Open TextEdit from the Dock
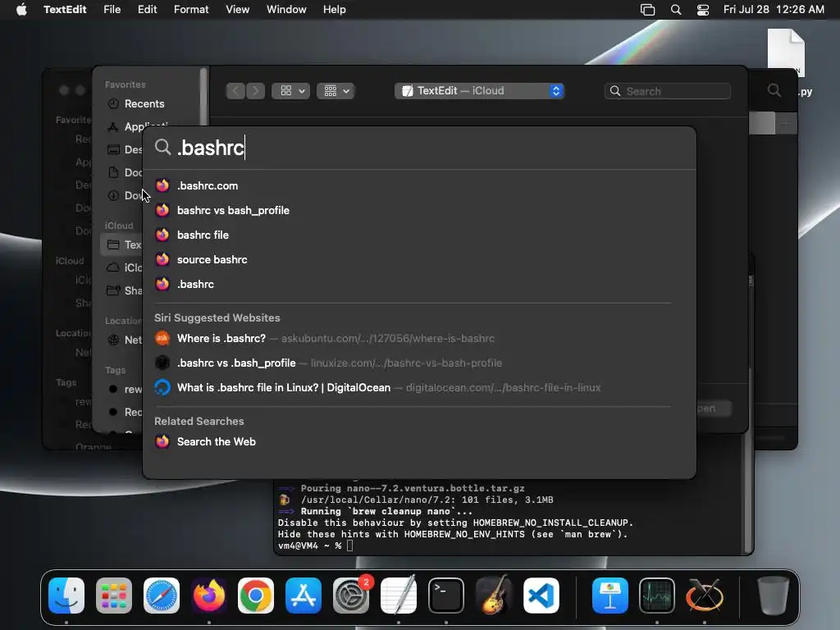 (x=399, y=596)
